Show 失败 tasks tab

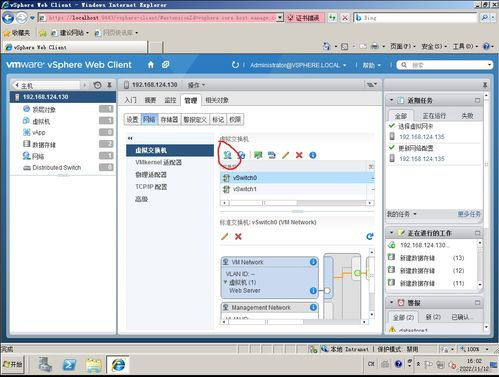click(467, 116)
